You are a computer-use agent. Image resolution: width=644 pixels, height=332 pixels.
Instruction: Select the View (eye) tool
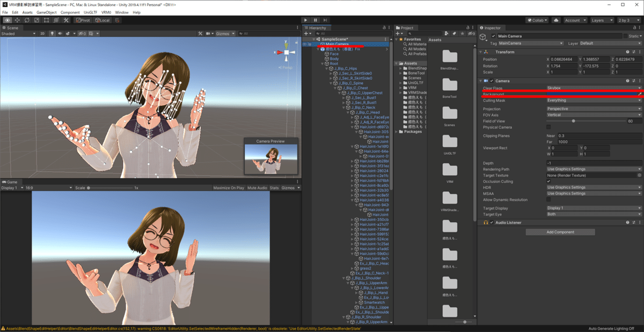click(x=8, y=20)
